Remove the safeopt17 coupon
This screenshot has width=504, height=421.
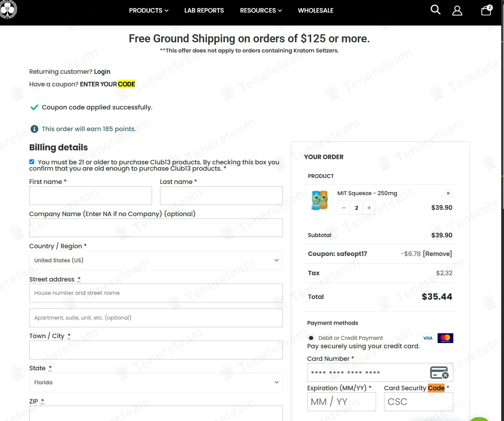(437, 254)
